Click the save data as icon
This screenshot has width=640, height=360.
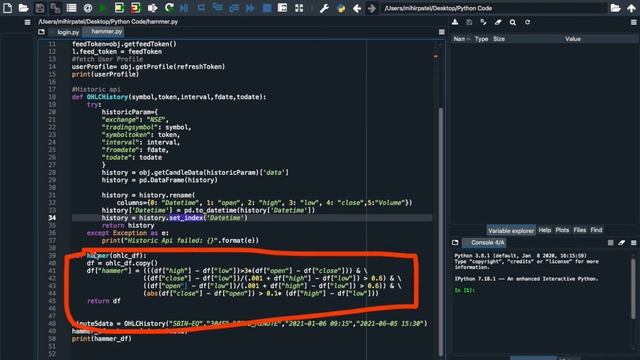tap(484, 22)
